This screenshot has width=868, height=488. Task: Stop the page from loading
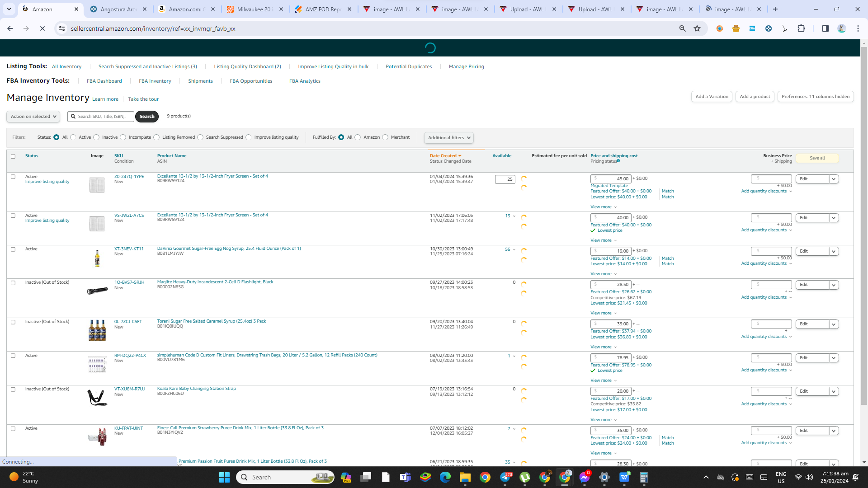42,28
